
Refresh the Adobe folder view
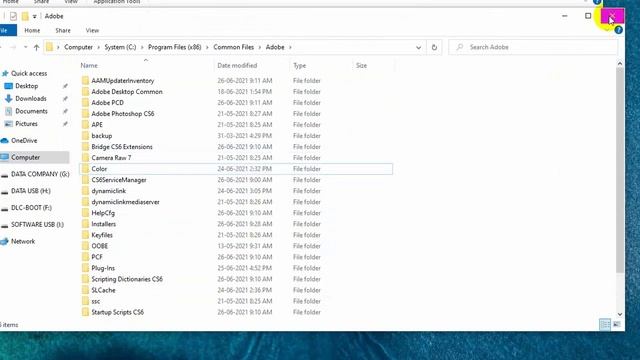coord(434,47)
